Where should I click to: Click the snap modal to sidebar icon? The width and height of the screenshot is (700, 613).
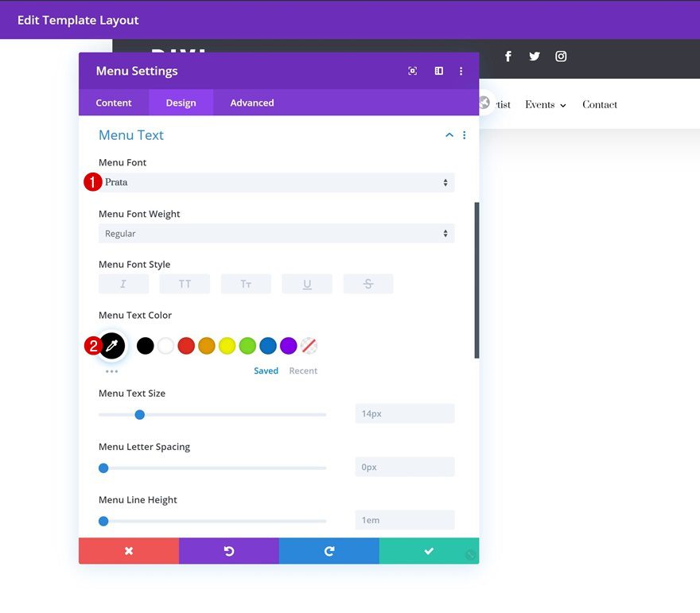coord(439,71)
